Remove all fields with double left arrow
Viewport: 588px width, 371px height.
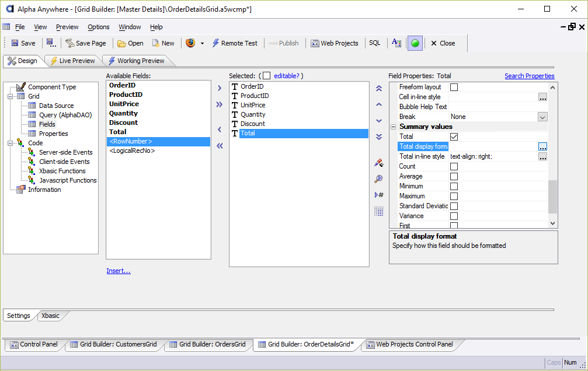(220, 146)
